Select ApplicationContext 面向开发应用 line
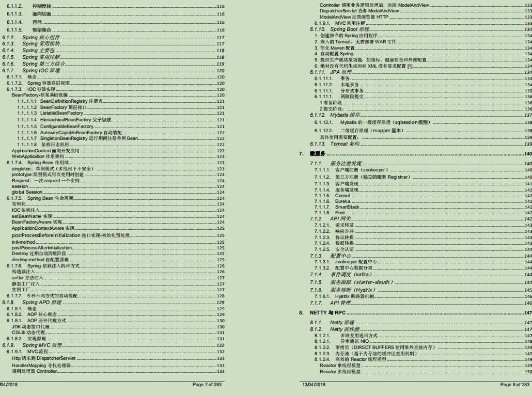 [118, 151]
